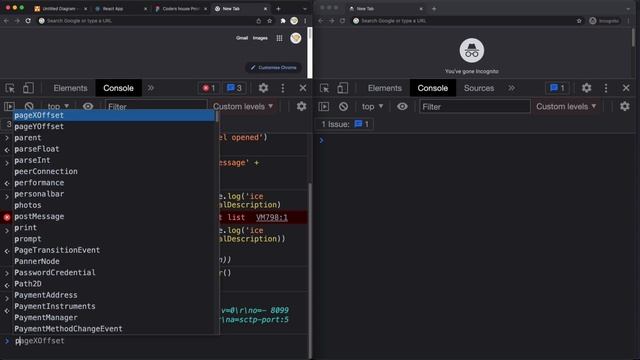Choose postMessage autocomplete suggestion
Image resolution: width=640 pixels, height=360 pixels.
point(114,216)
